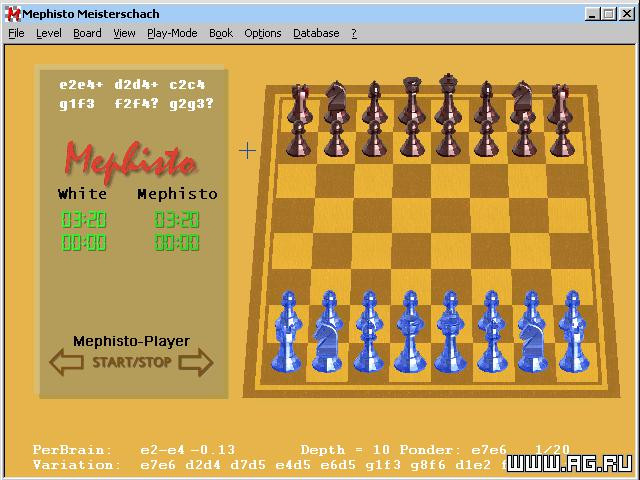This screenshot has height=480, width=640.
Task: Click the PerBrain e2-e4 evaluation text
Action: coord(134,450)
